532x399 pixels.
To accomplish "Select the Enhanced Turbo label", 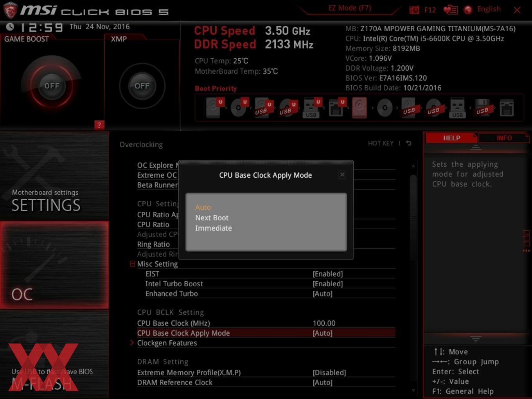I will coord(172,293).
